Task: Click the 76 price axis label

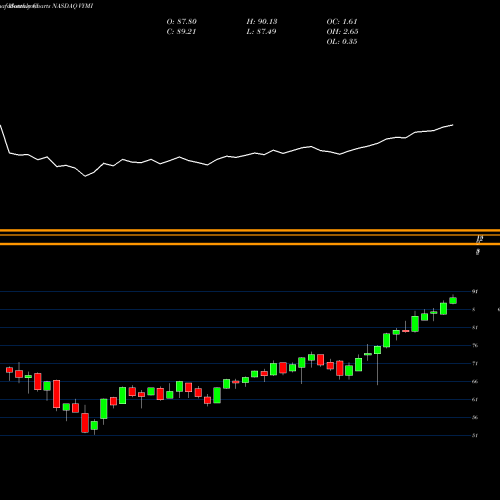Action: point(475,346)
